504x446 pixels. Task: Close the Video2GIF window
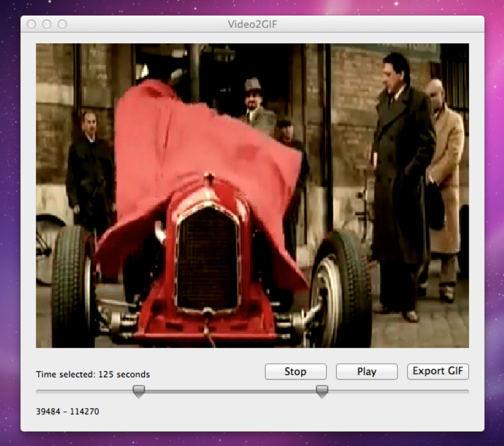(x=32, y=24)
